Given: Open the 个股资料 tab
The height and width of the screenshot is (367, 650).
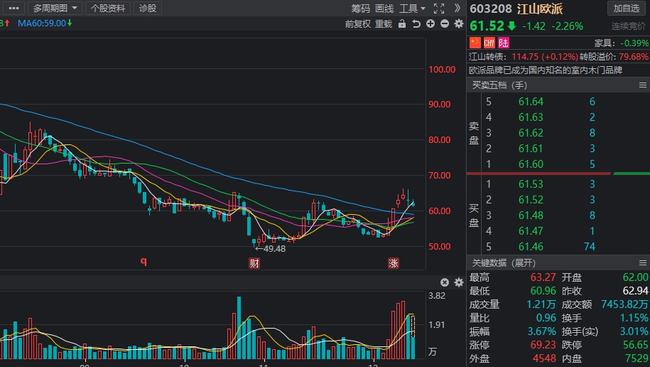Looking at the screenshot, I should [x=108, y=8].
